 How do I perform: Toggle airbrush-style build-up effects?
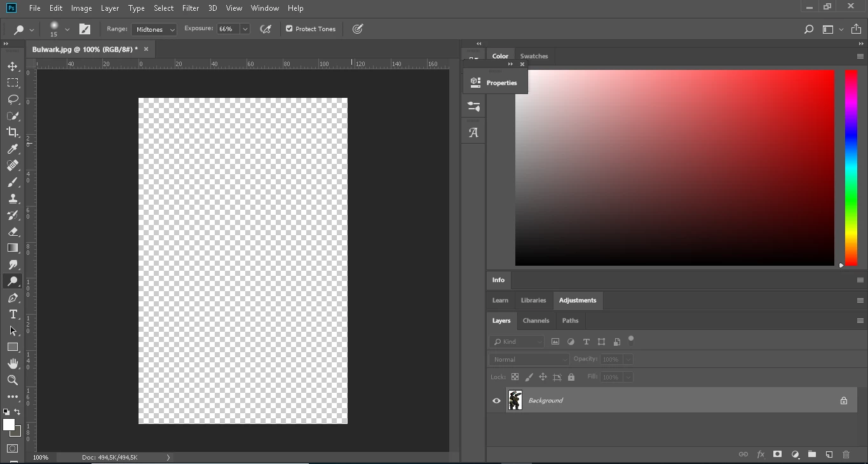[266, 29]
